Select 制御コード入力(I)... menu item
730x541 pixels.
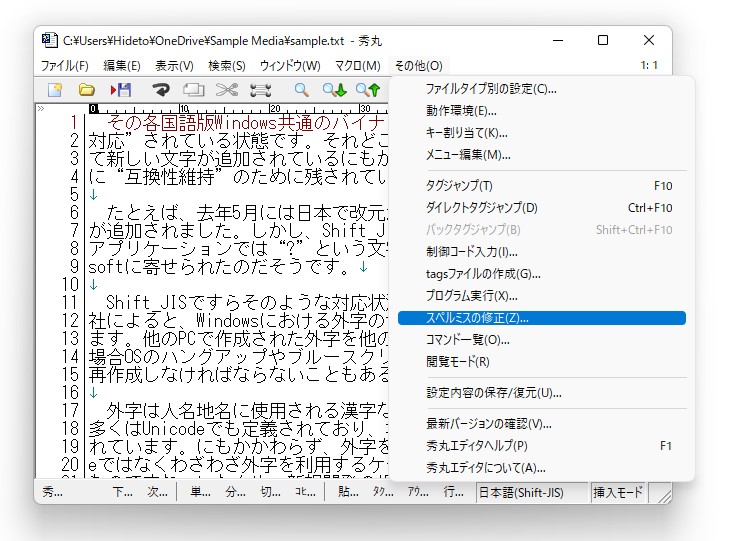pos(542,252)
